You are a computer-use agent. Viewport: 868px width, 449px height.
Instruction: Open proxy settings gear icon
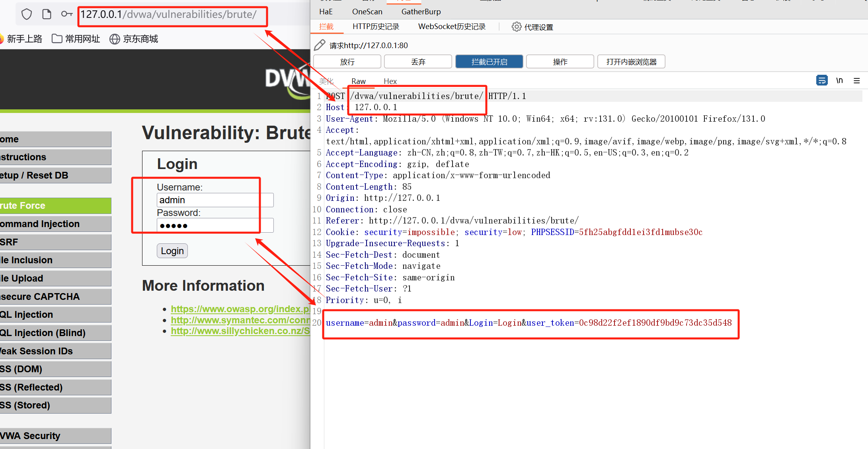tap(516, 27)
